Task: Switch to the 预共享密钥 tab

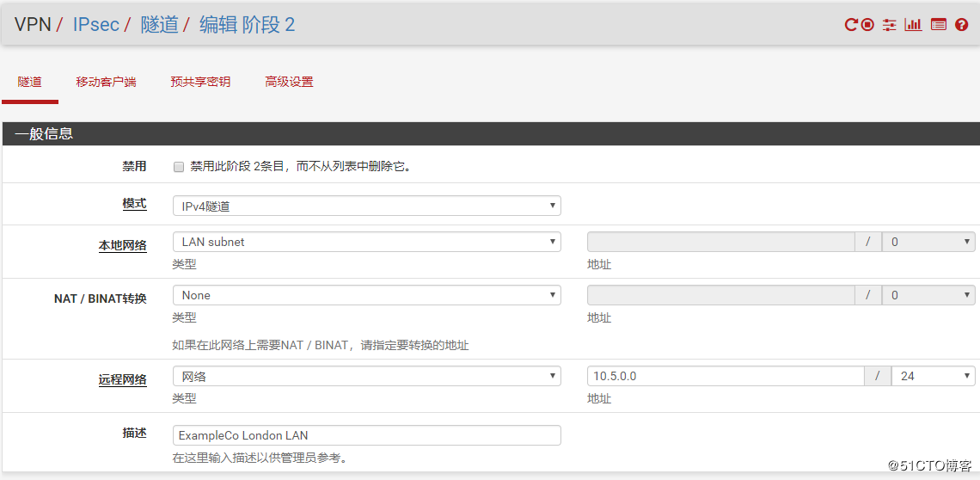Action: (x=200, y=82)
